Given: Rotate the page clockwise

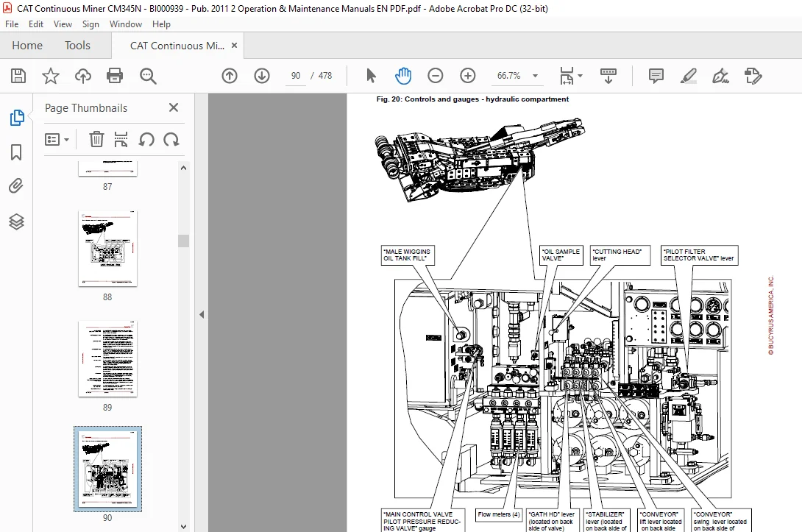Looking at the screenshot, I should [171, 139].
